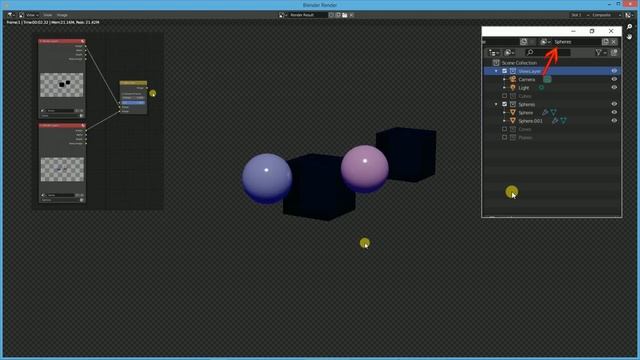Open the View mode dropdown in render header

[x=29, y=15]
